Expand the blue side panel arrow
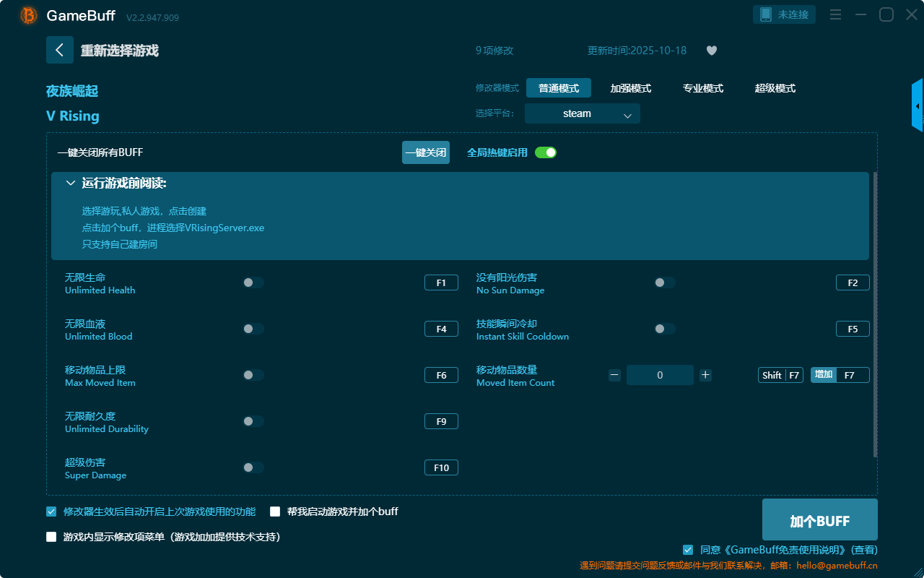 pos(918,105)
